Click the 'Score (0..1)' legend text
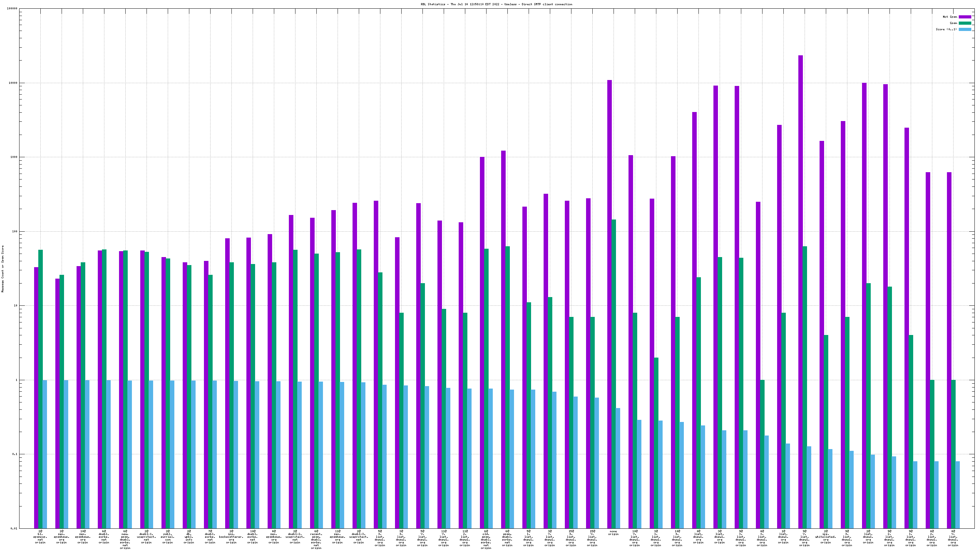 coord(946,29)
